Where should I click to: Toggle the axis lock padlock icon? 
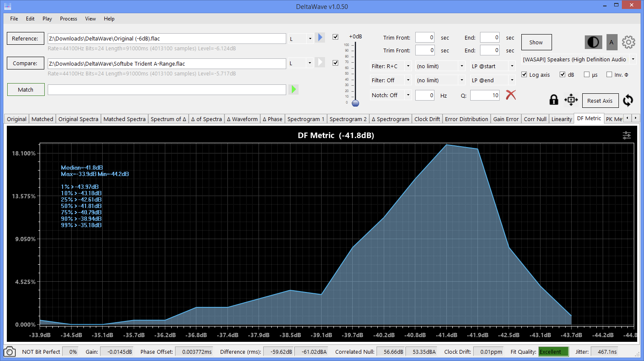(x=554, y=100)
